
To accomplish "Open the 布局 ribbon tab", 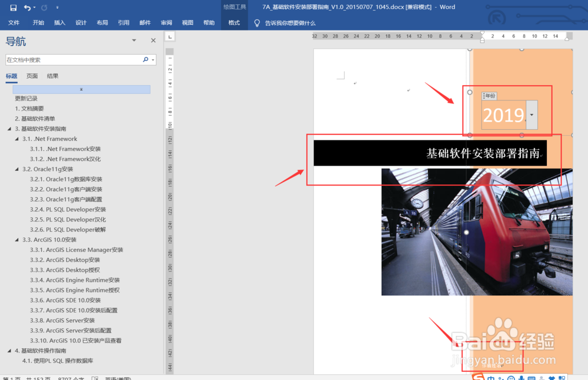I will [x=102, y=23].
